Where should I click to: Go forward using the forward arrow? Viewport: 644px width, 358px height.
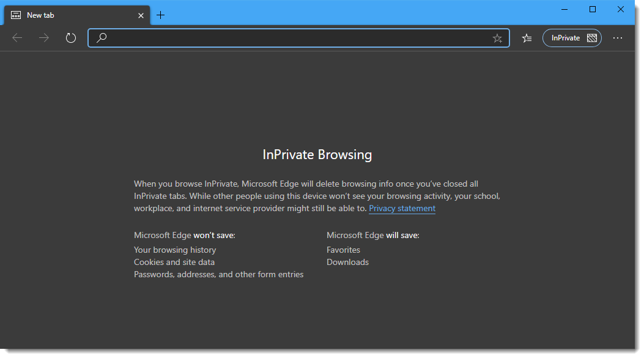44,38
